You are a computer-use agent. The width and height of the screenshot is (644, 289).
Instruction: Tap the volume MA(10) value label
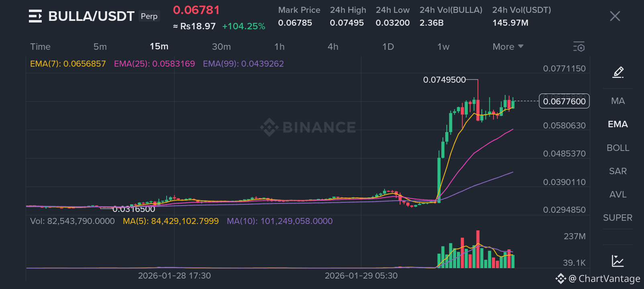point(279,221)
